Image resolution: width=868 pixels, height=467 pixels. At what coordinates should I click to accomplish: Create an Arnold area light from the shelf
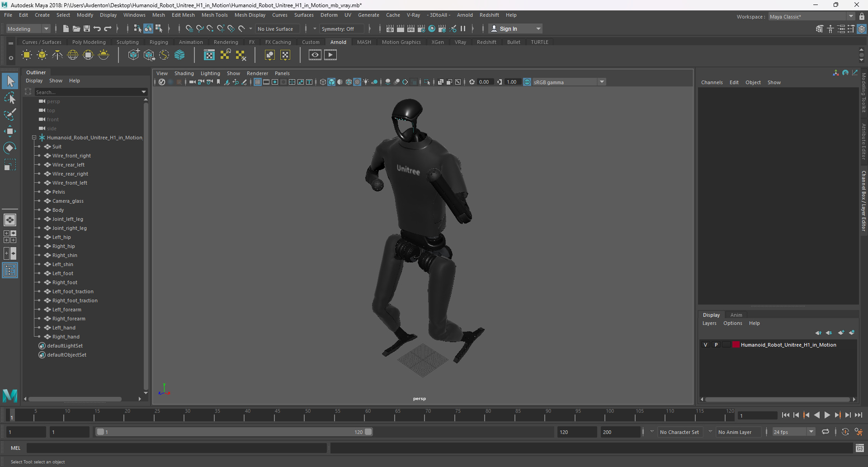point(27,55)
